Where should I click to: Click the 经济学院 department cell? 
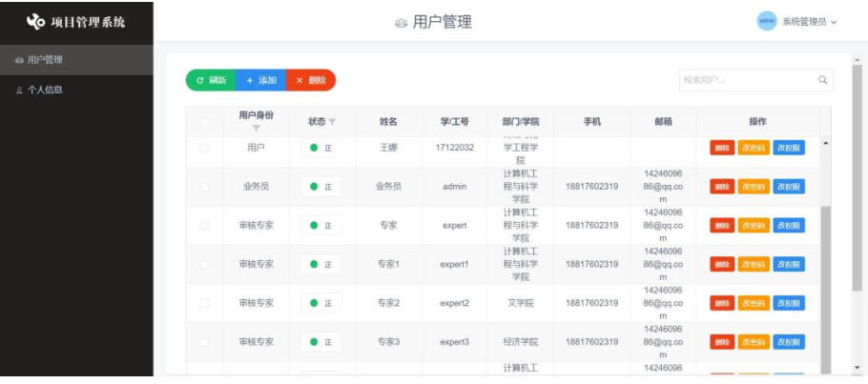pyautogui.click(x=521, y=342)
